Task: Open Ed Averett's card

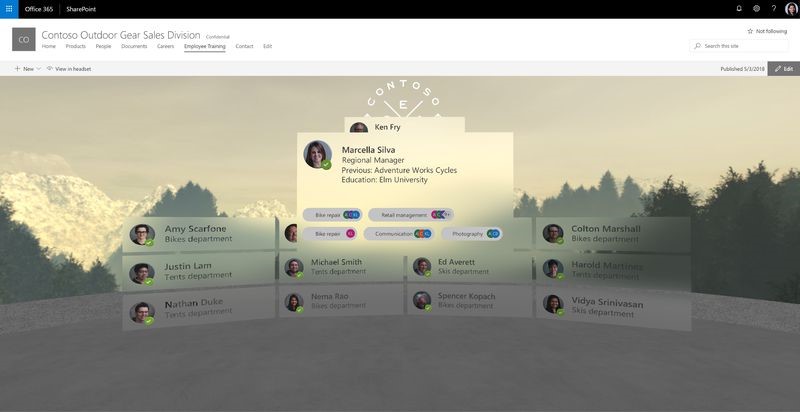Action: point(469,267)
